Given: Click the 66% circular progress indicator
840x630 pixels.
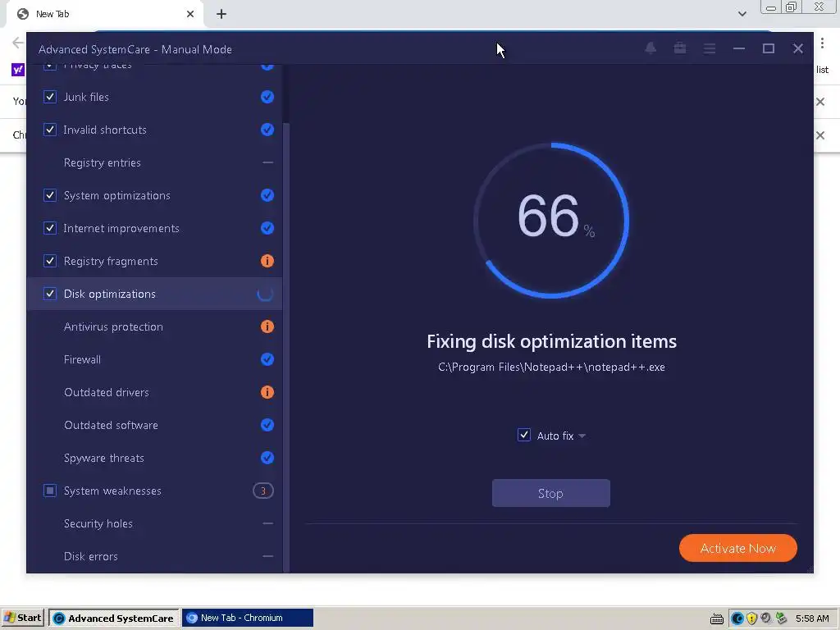Looking at the screenshot, I should tap(551, 220).
